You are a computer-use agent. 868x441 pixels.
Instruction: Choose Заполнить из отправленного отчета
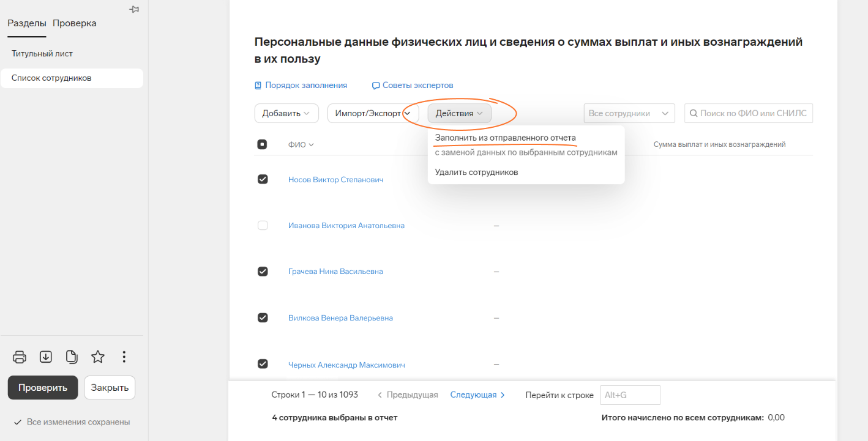506,138
